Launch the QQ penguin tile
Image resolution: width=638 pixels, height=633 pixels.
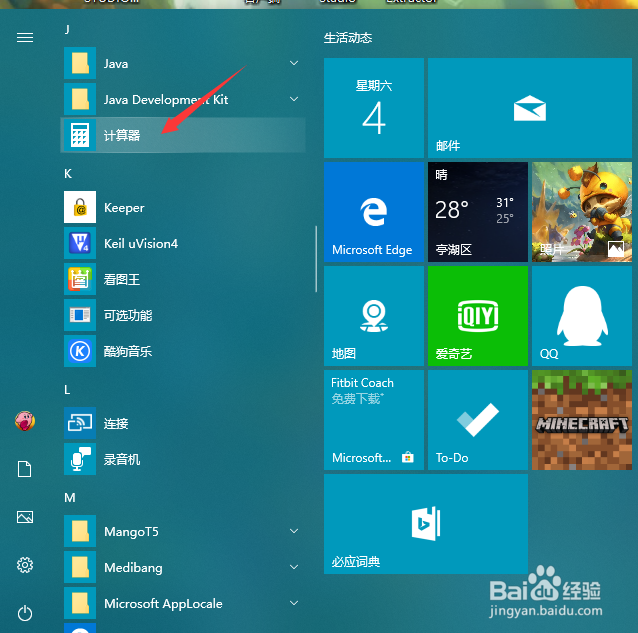tap(582, 316)
